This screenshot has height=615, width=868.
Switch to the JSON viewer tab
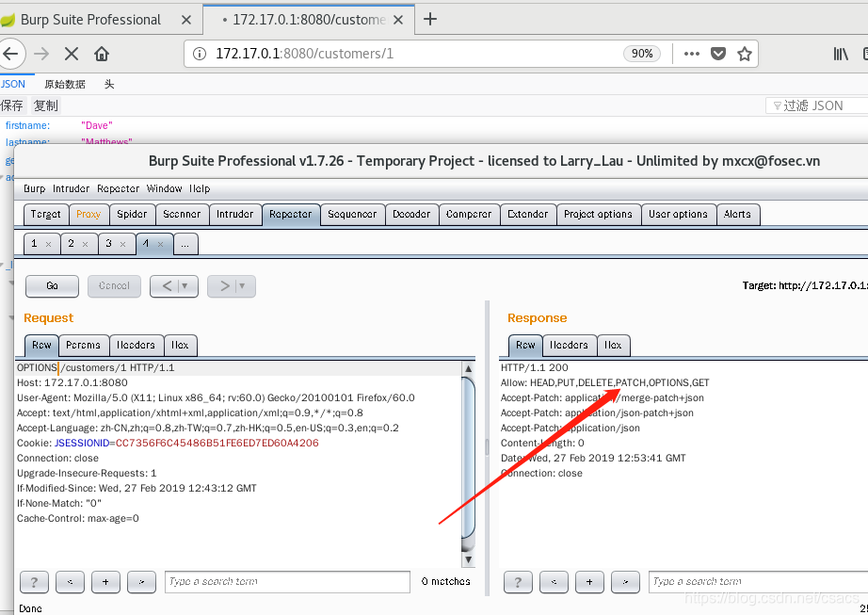[13, 84]
